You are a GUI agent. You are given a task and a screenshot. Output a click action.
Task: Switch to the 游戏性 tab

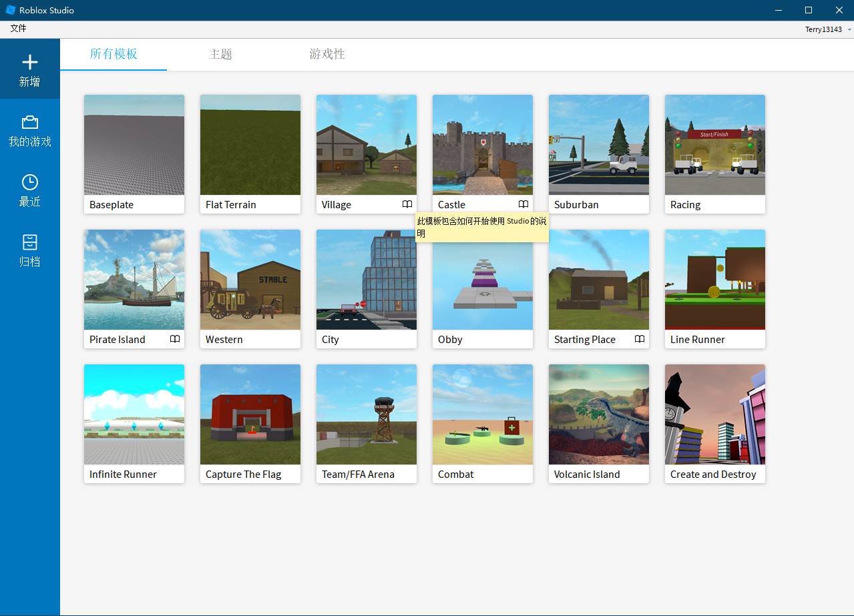point(327,54)
